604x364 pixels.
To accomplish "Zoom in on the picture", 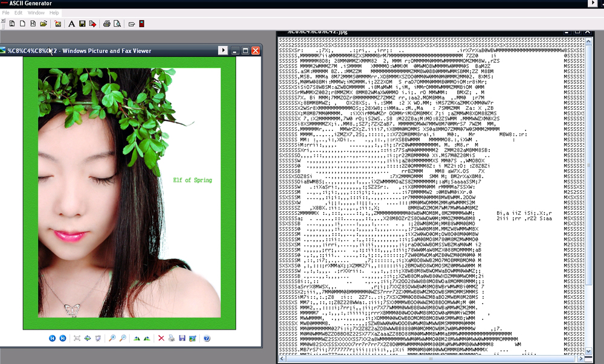I will [112, 339].
